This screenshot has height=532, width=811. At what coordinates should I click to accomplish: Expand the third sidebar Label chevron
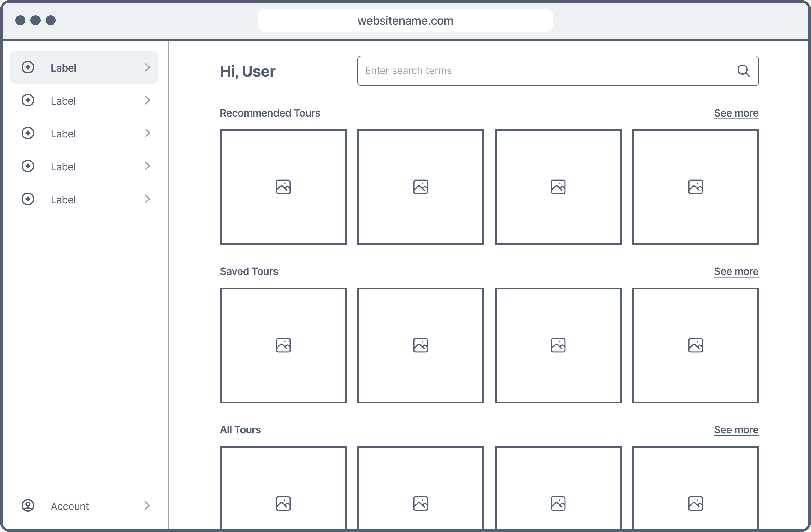pyautogui.click(x=147, y=133)
